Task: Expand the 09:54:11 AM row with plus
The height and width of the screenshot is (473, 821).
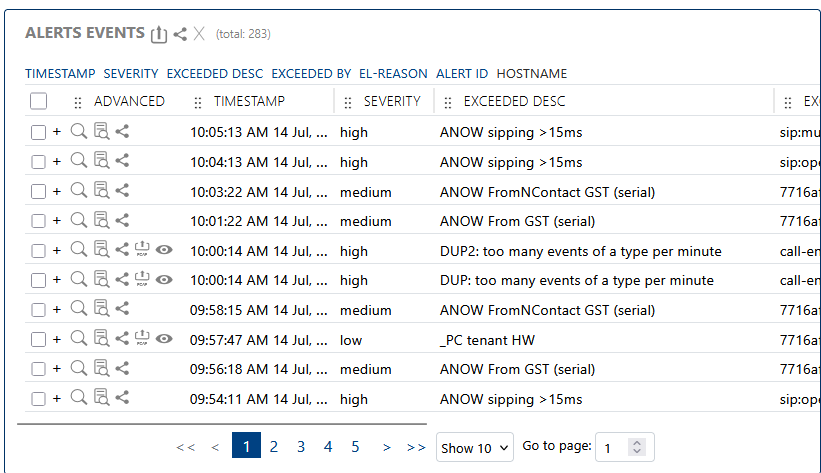Action: [x=57, y=399]
